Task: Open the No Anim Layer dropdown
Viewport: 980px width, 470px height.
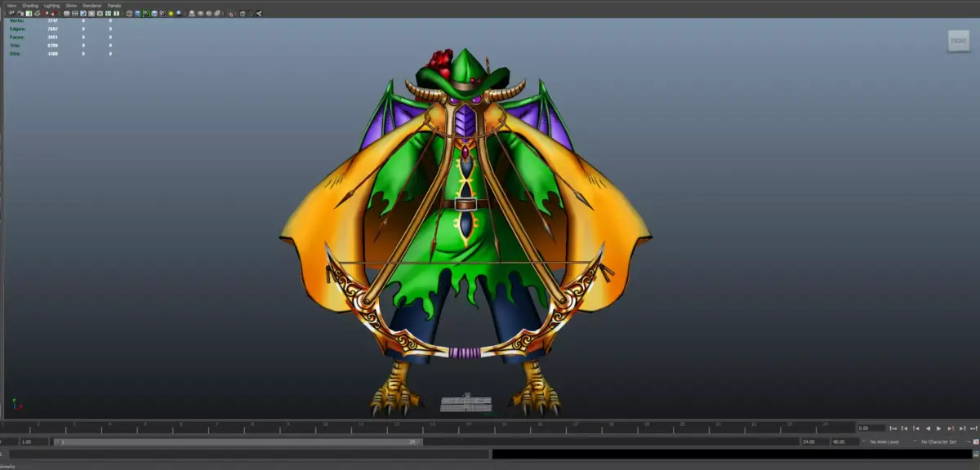Action: tap(884, 441)
